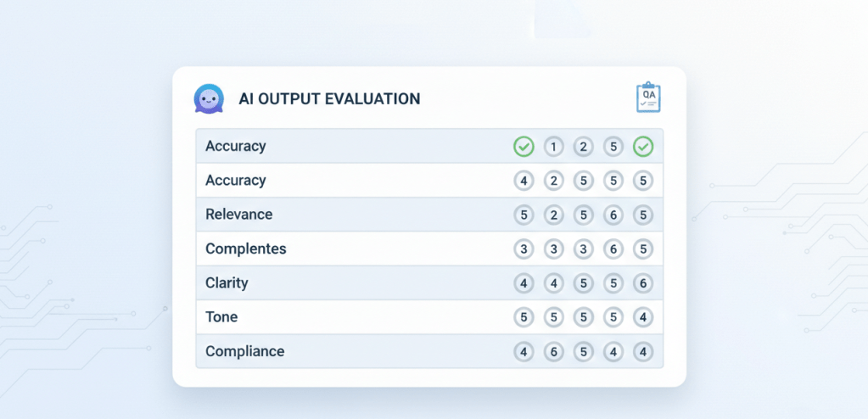Screen dimensions: 868x419
Task: Click the Complentes row label
Action: [x=245, y=249]
